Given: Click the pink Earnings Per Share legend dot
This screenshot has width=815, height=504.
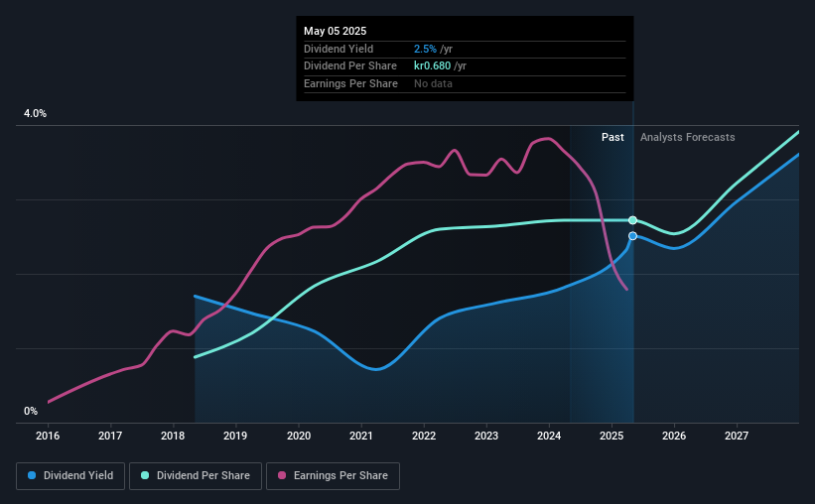Looking at the screenshot, I should point(282,475).
